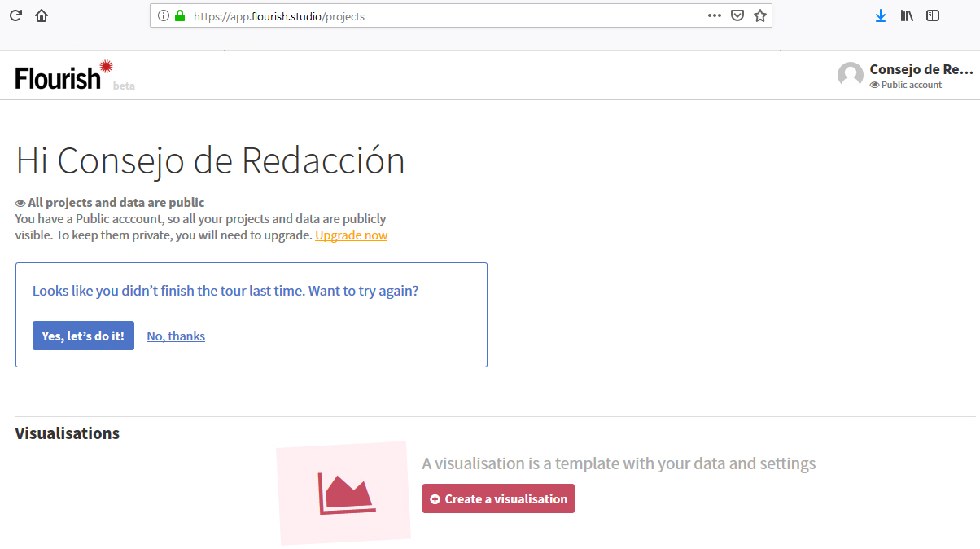This screenshot has width=980, height=549.
Task: Save the page with the Pocket icon
Action: pyautogui.click(x=737, y=15)
